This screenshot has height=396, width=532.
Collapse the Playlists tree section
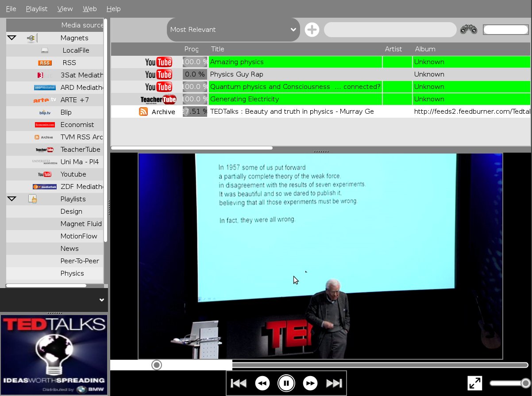tap(12, 199)
